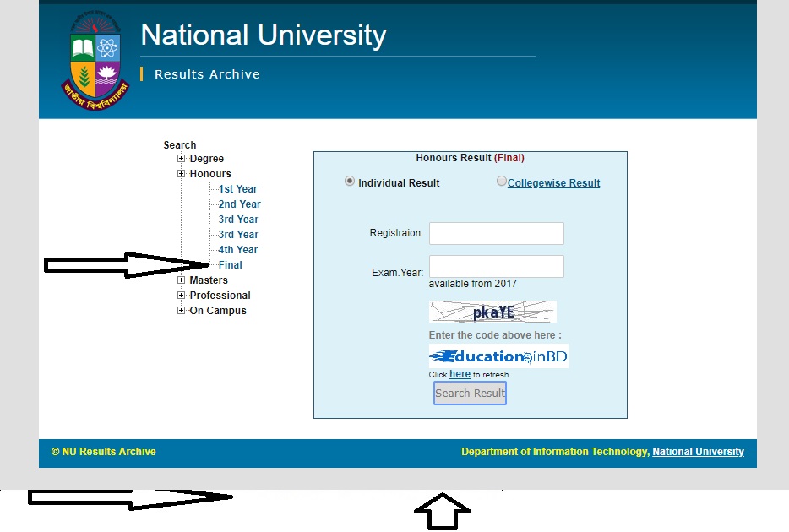789x532 pixels.
Task: Click "here" to refresh the captcha
Action: tap(460, 374)
